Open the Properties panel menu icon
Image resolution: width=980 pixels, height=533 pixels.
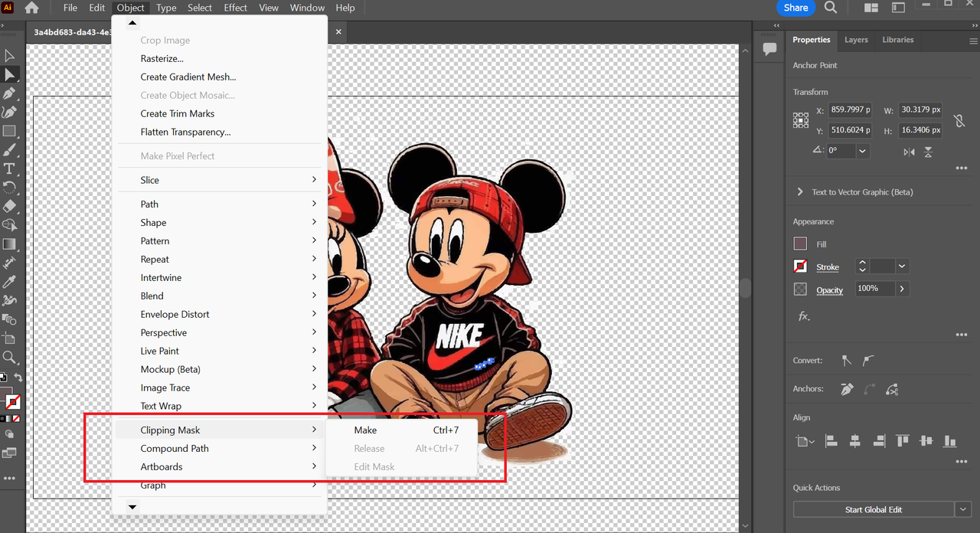974,41
